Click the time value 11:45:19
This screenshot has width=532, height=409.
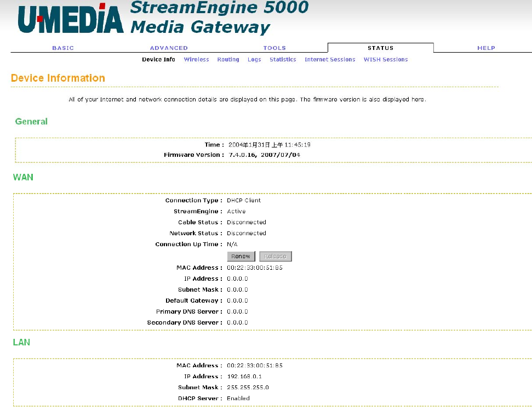click(x=298, y=145)
